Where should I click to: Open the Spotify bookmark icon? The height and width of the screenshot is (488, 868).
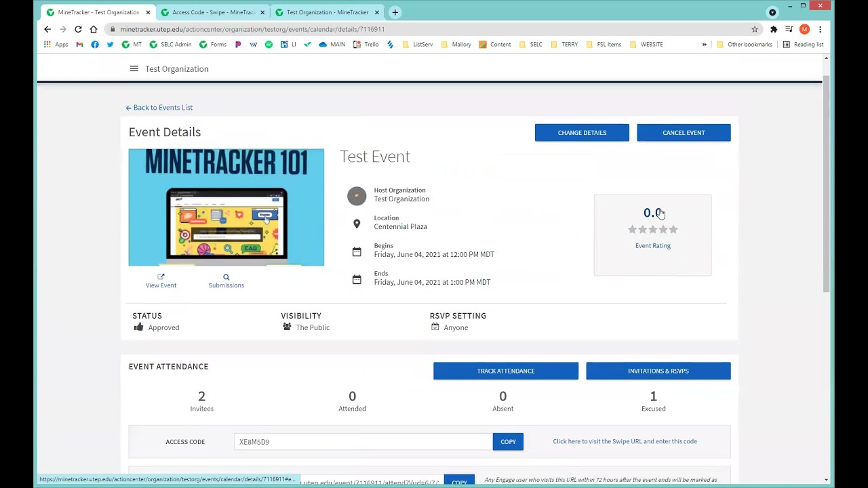[269, 45]
